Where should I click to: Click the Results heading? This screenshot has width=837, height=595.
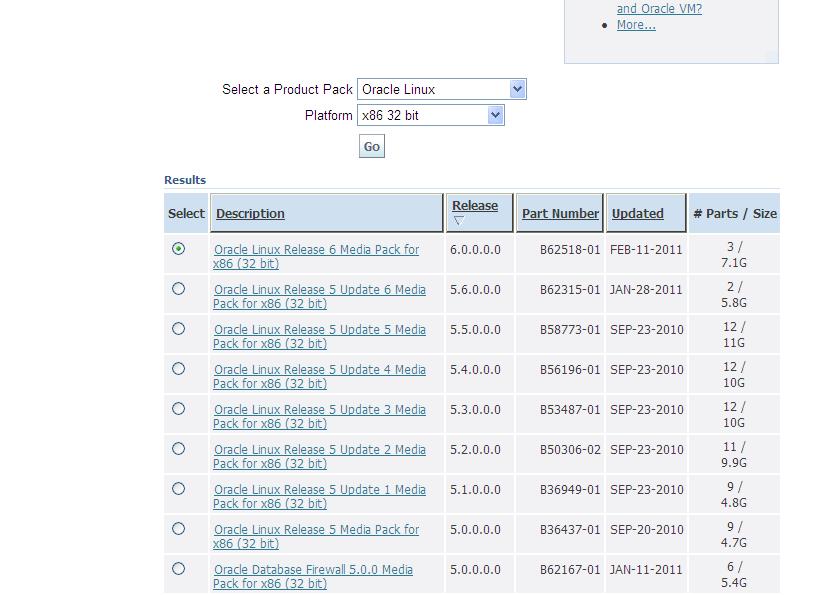click(185, 180)
